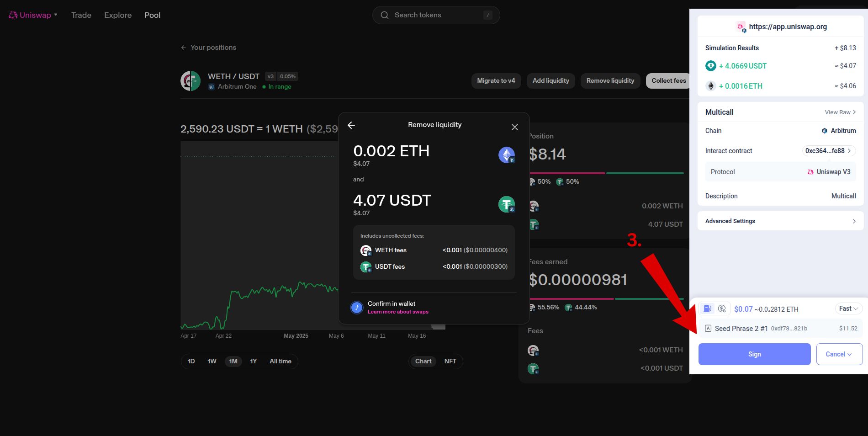Expand Advanced Settings
This screenshot has height=436, width=868.
tap(780, 221)
